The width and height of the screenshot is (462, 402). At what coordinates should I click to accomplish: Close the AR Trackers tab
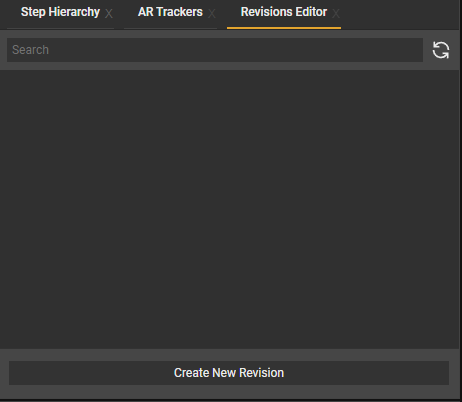(212, 14)
